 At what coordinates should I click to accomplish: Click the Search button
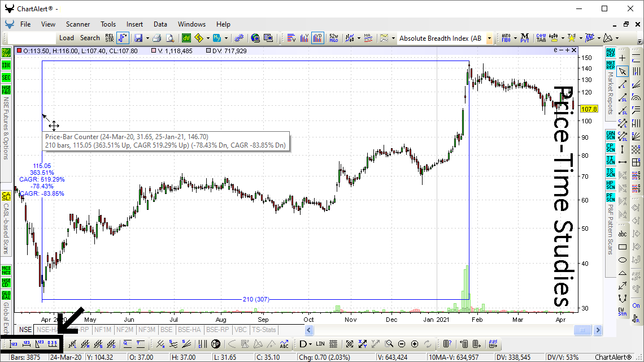tap(90, 38)
